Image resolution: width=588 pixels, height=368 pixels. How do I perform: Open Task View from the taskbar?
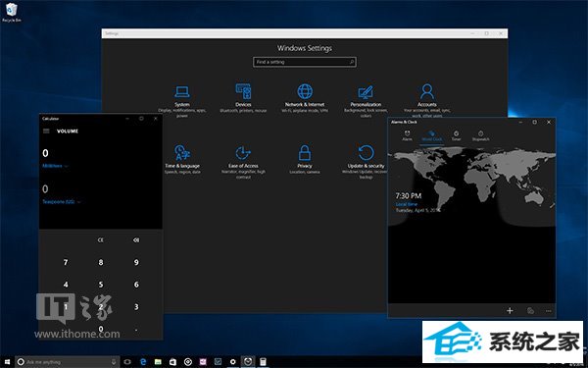click(127, 362)
